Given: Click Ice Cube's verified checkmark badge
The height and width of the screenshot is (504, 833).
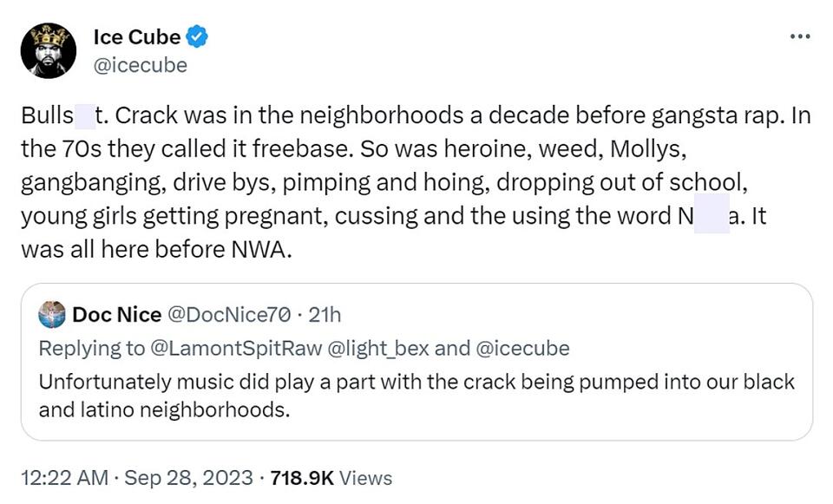Looking at the screenshot, I should click(x=197, y=36).
